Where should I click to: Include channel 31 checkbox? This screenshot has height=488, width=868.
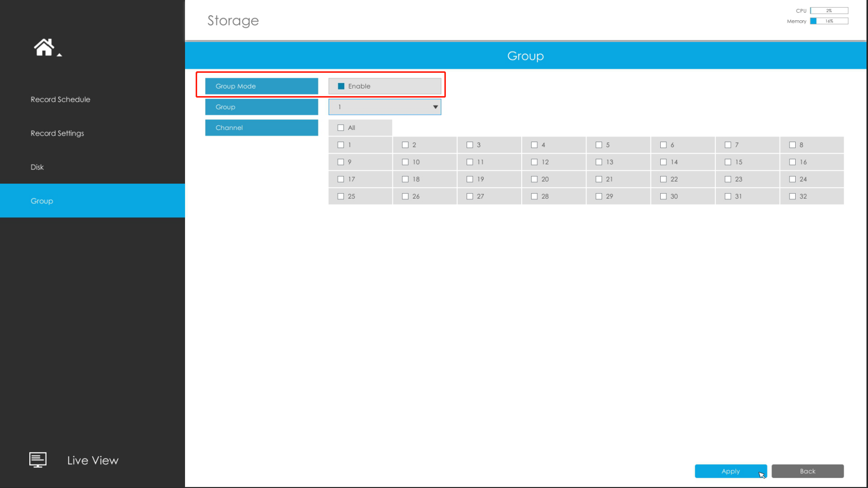point(728,197)
